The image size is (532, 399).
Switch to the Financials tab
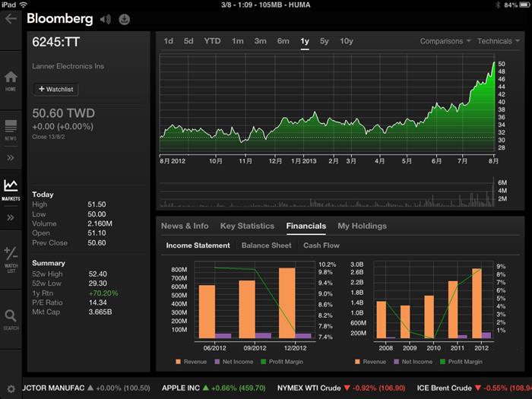pyautogui.click(x=306, y=226)
